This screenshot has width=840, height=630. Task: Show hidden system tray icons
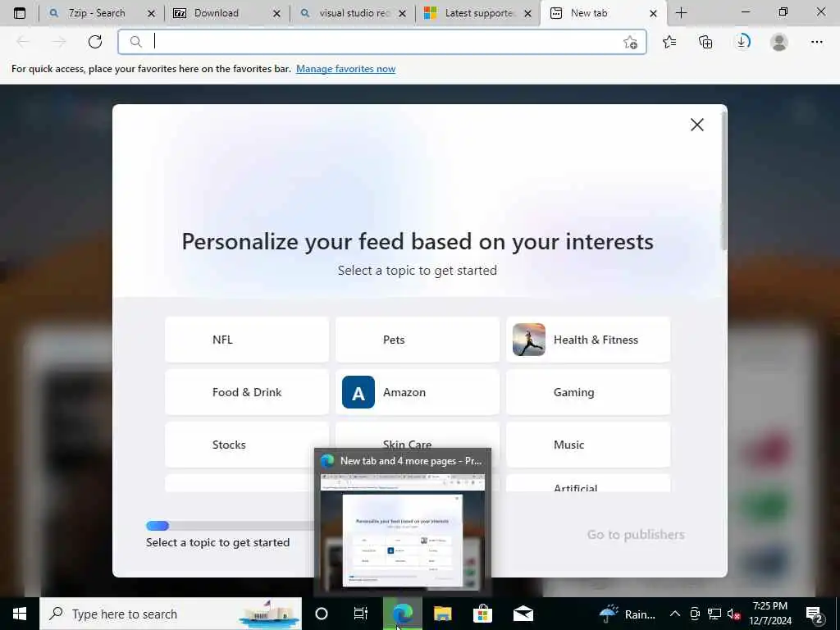pyautogui.click(x=675, y=614)
